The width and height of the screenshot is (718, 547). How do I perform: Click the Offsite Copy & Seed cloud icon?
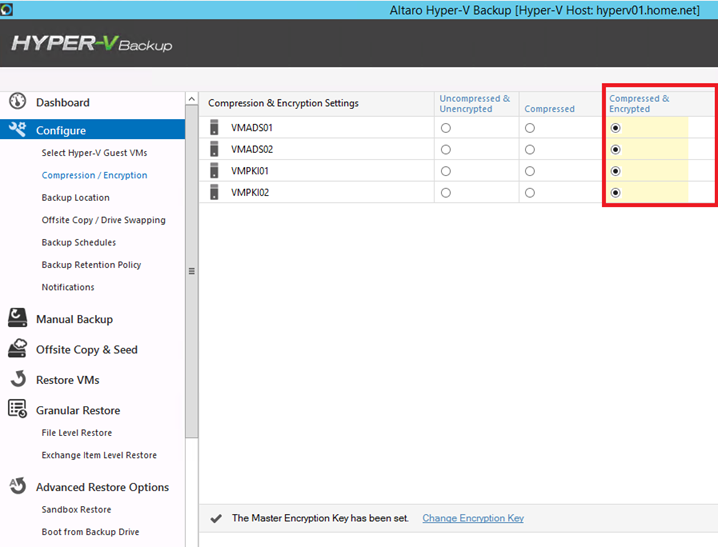pos(17,348)
